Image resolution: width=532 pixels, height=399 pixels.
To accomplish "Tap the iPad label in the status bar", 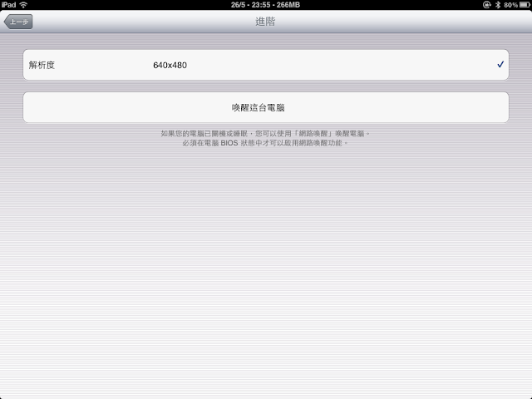I will point(8,5).
